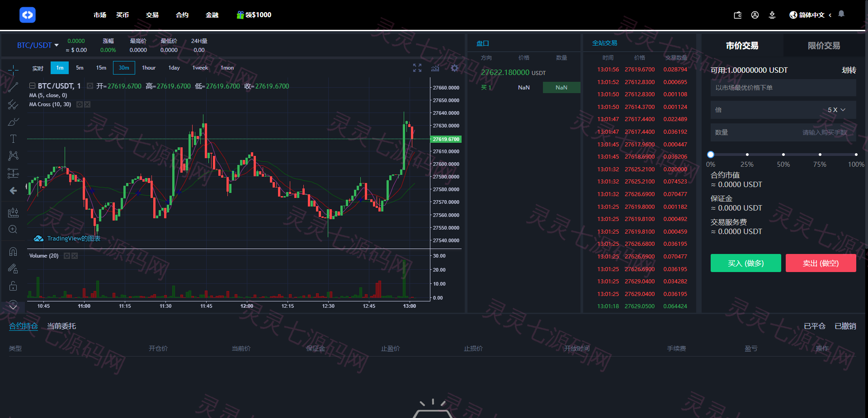Click the back arrow in chart toolbar
The height and width of the screenshot is (418, 868).
tap(13, 191)
